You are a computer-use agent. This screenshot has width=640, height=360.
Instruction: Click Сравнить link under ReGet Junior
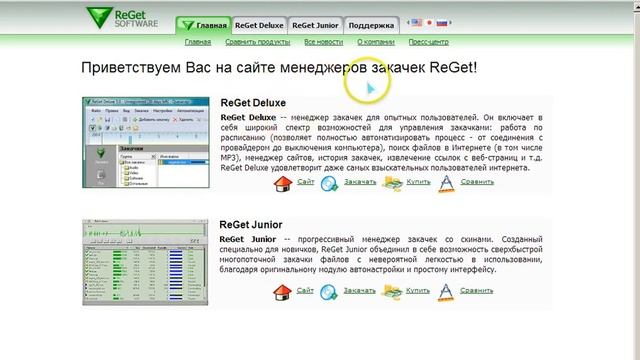coord(476,290)
